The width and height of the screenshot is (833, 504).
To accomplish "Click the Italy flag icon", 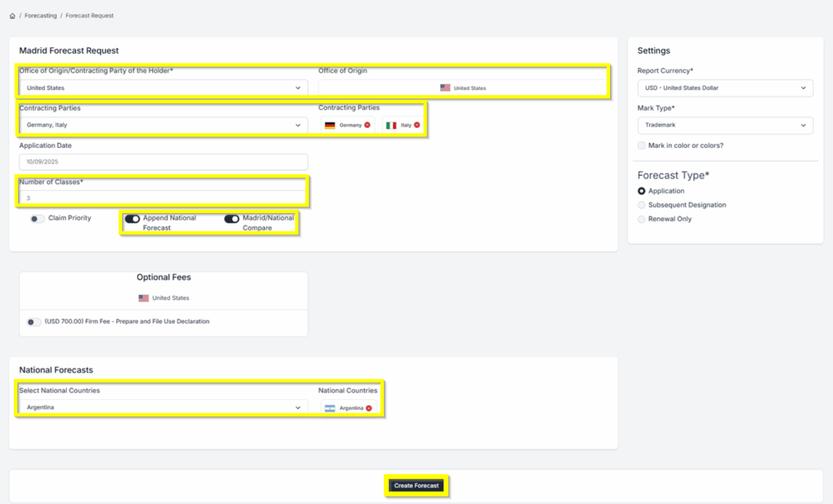I will click(x=391, y=125).
